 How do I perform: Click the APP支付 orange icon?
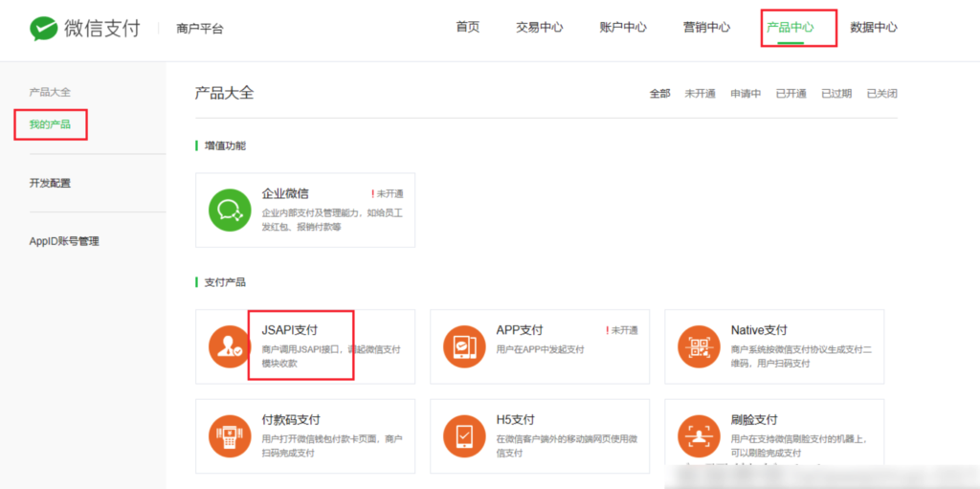point(464,346)
